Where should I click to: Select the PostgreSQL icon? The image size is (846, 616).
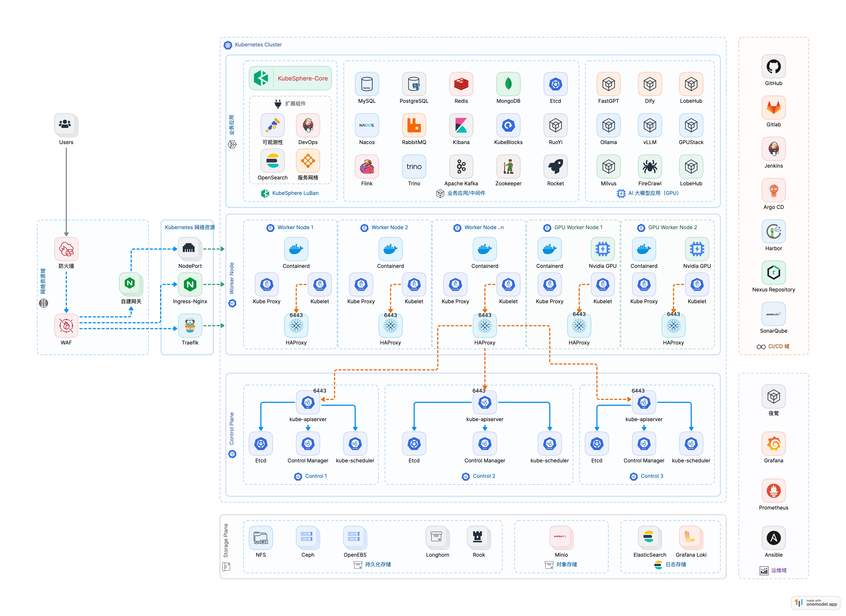tap(414, 84)
